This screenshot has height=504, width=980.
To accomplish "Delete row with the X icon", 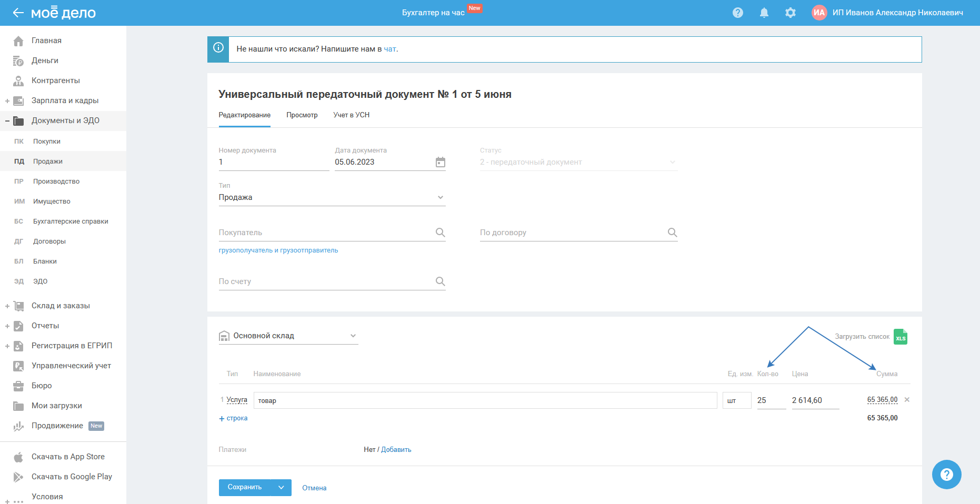I will (x=907, y=400).
